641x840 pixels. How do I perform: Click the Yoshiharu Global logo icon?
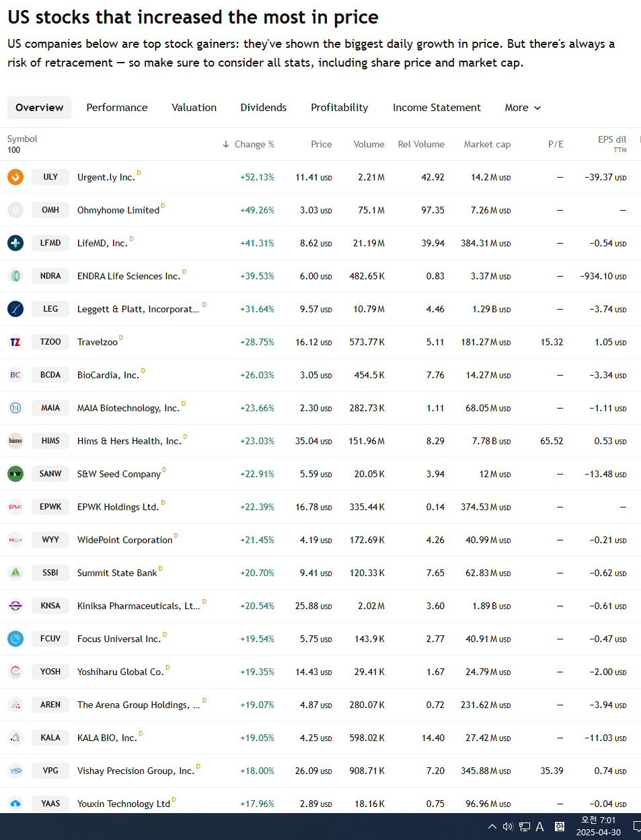click(x=15, y=672)
